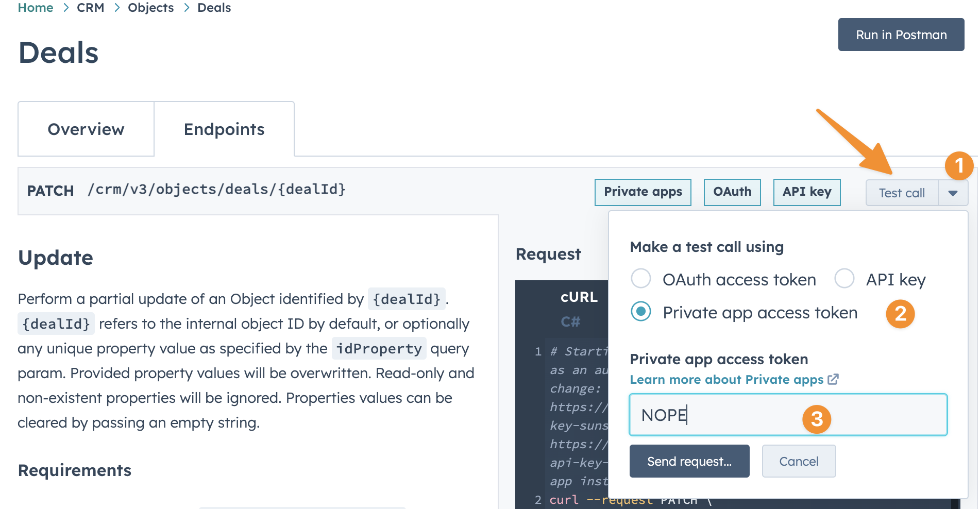Select Private app access token option

pos(640,312)
